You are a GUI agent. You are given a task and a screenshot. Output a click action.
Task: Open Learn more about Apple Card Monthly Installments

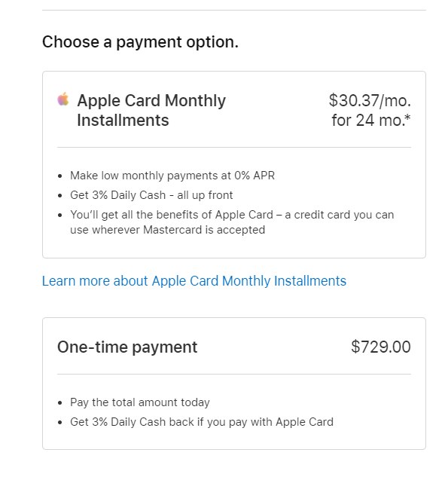(x=194, y=281)
